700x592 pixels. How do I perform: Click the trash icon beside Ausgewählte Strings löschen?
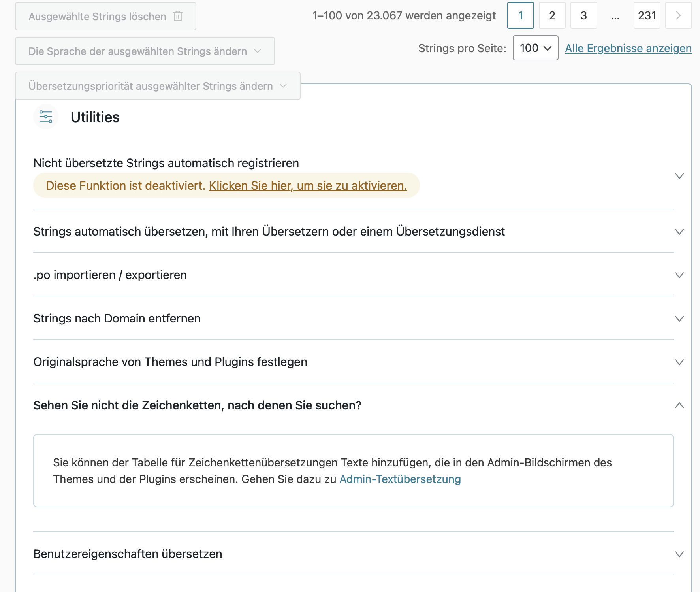pyautogui.click(x=178, y=16)
